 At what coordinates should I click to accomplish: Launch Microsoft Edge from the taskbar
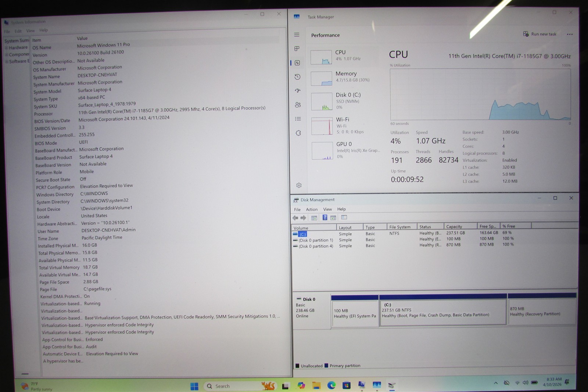(x=331, y=385)
